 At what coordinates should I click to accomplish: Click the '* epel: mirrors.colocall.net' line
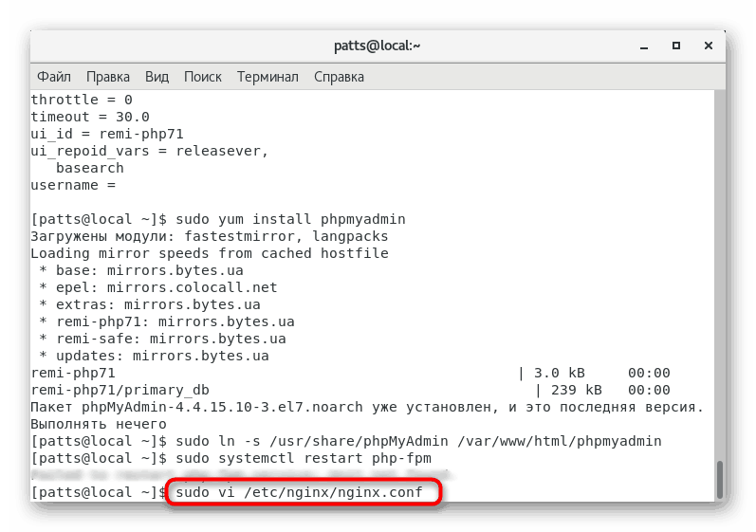pos(158,287)
